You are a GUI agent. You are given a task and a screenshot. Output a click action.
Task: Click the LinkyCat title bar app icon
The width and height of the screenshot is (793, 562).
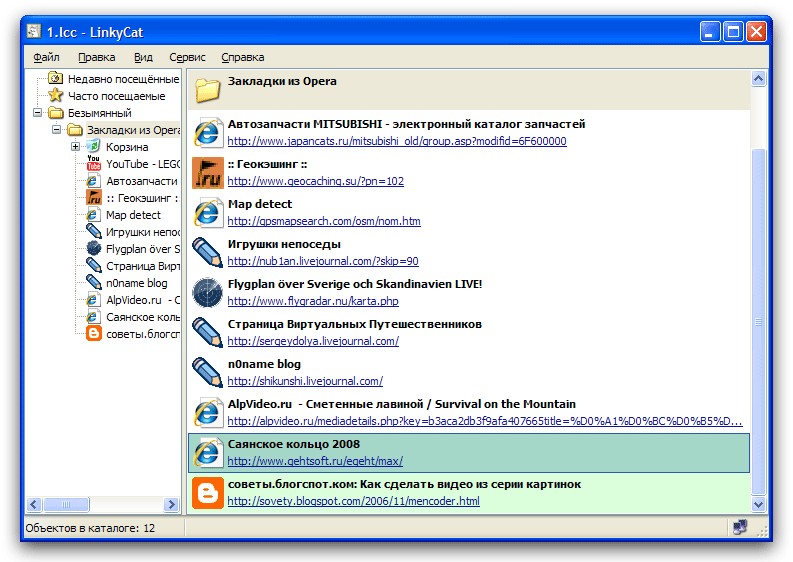[x=34, y=31]
